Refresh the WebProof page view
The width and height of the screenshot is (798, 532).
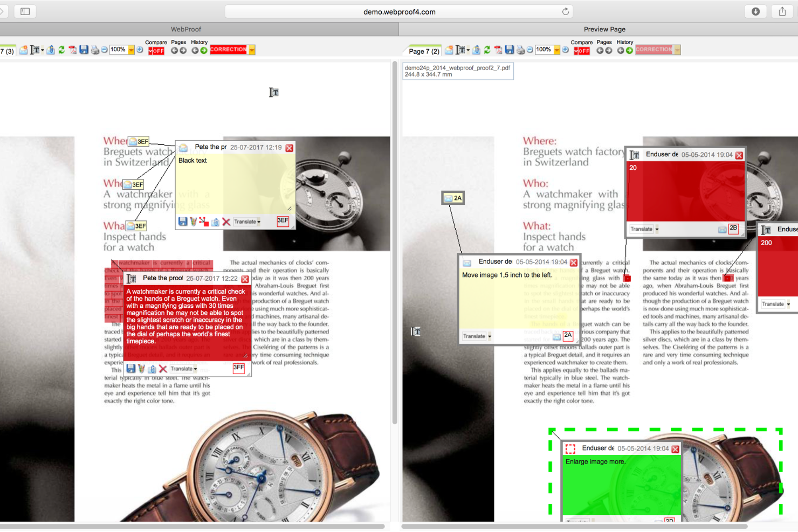tap(61, 50)
